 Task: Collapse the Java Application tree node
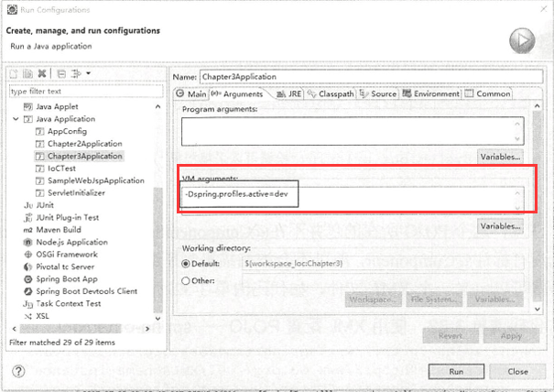16,119
